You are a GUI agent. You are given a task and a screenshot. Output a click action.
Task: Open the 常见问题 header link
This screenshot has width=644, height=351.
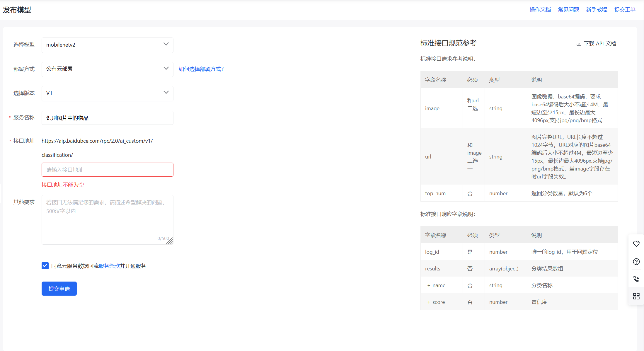pyautogui.click(x=568, y=10)
